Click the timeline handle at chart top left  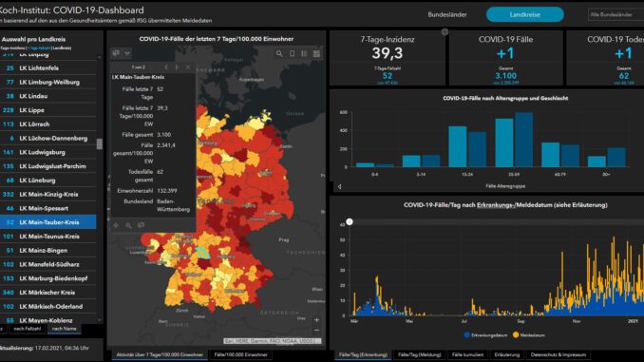(350, 222)
